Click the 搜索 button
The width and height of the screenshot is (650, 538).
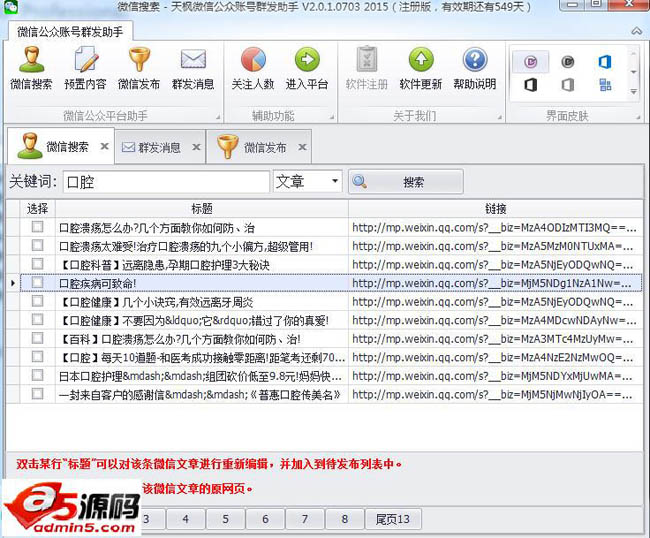406,182
